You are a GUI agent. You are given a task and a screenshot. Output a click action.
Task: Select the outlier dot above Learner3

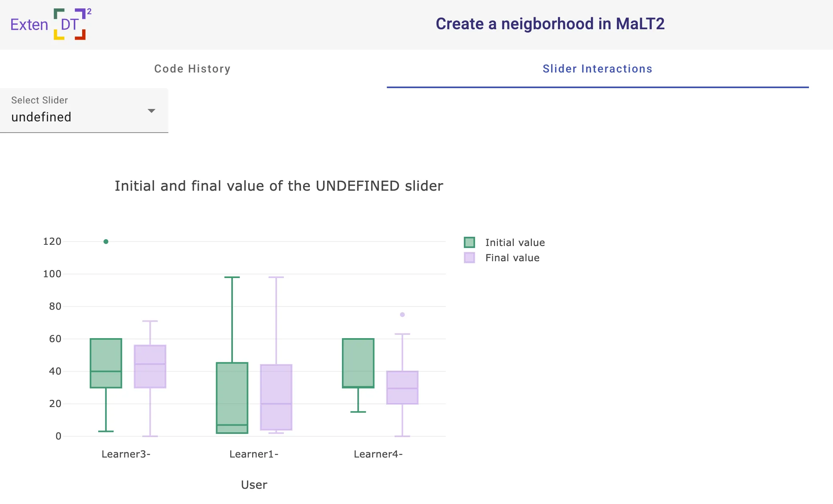click(x=105, y=241)
